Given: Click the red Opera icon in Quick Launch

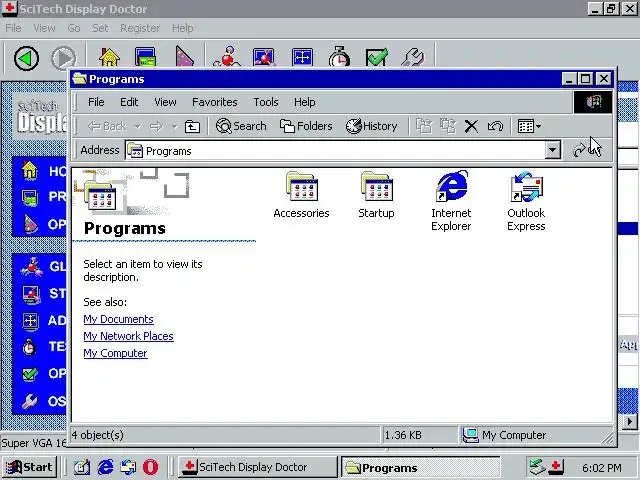Looking at the screenshot, I should (150, 467).
